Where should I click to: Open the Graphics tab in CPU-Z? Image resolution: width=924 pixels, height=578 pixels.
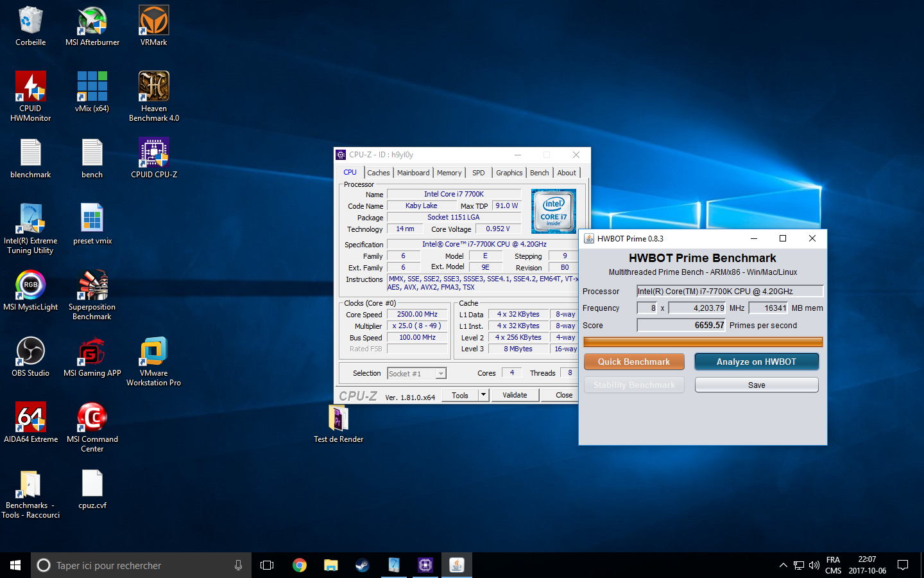[x=509, y=173]
